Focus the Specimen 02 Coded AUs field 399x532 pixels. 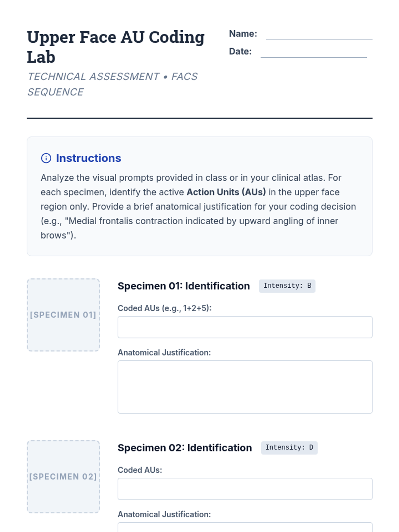245,489
